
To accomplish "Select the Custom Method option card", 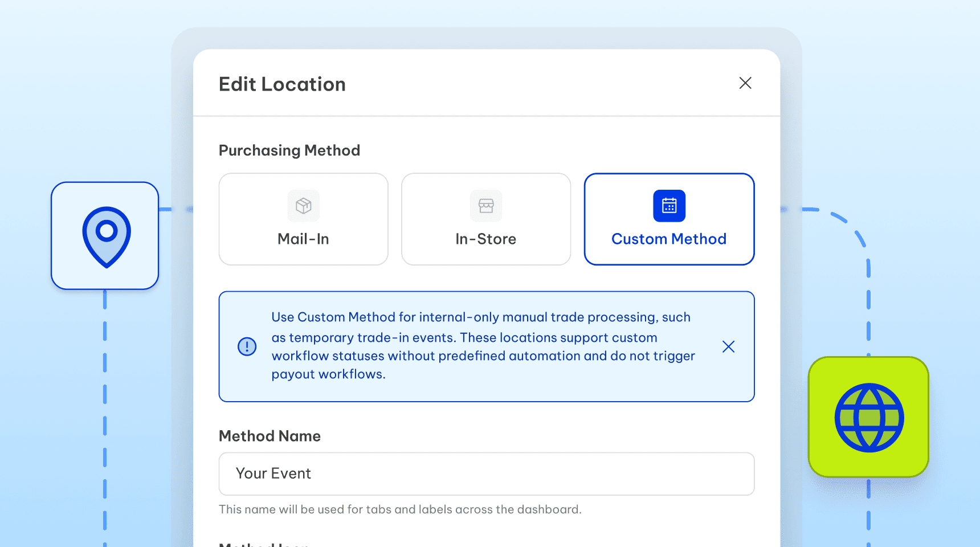I will point(669,219).
